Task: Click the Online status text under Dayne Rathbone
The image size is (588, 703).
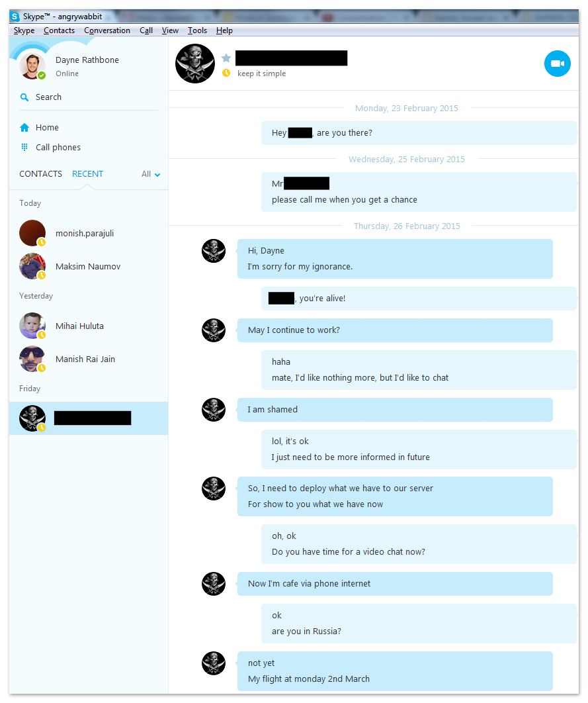Action: tap(67, 73)
